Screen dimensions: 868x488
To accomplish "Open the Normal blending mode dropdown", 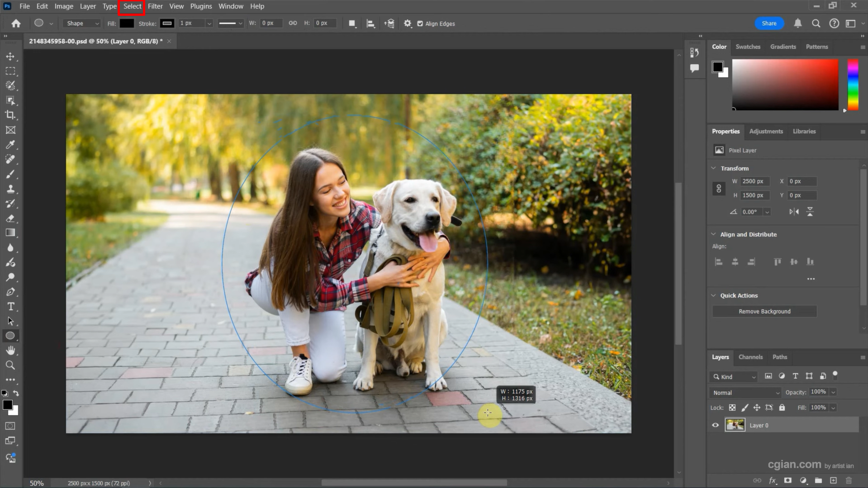I will 744,392.
